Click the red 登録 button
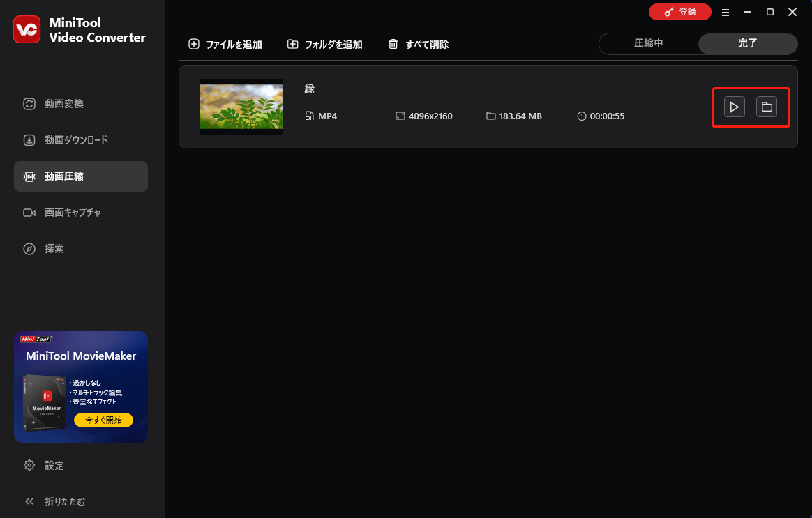Screen dimensions: 812x518 pos(680,12)
